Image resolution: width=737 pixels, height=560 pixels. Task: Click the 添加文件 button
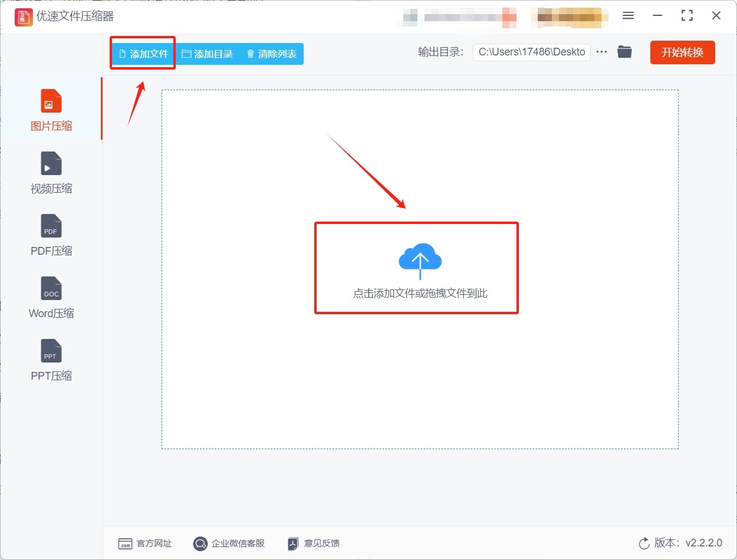coord(143,54)
